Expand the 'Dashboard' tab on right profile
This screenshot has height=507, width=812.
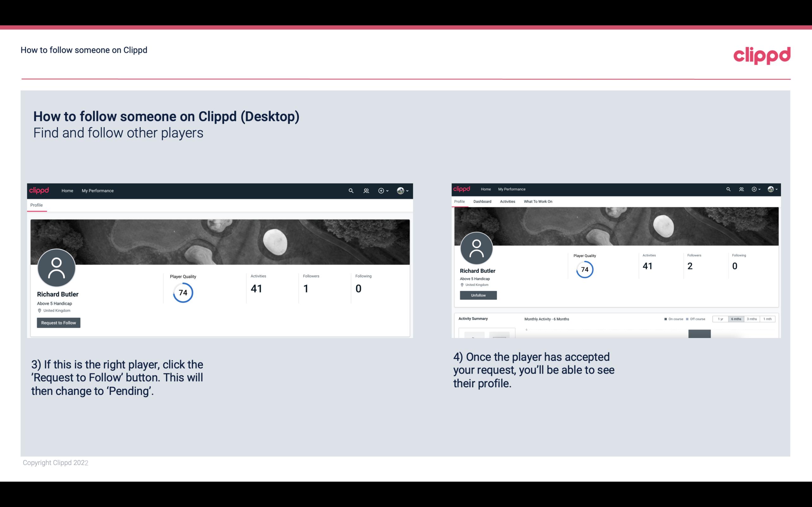[x=482, y=202]
